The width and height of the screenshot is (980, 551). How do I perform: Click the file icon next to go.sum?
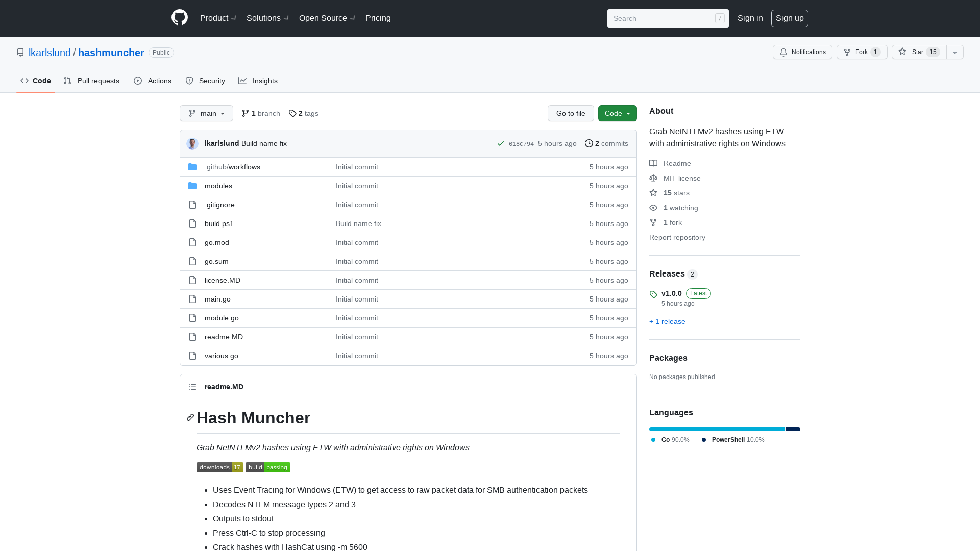[192, 262]
